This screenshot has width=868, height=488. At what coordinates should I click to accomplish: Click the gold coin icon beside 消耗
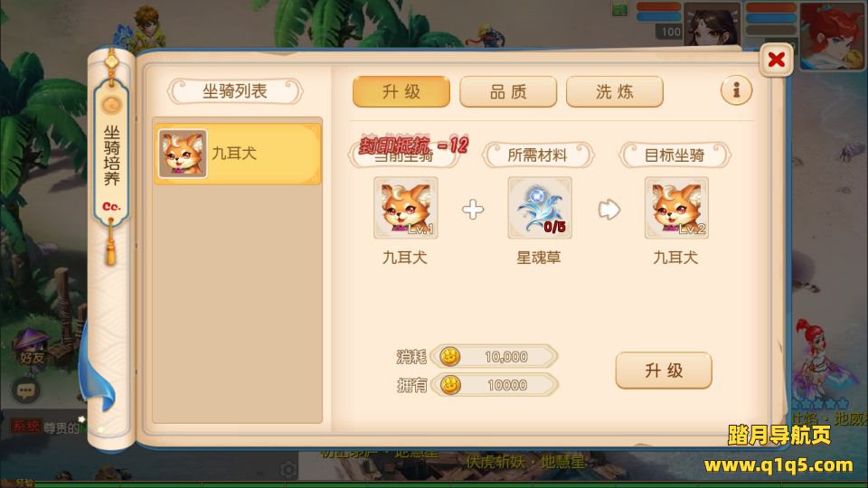point(449,357)
